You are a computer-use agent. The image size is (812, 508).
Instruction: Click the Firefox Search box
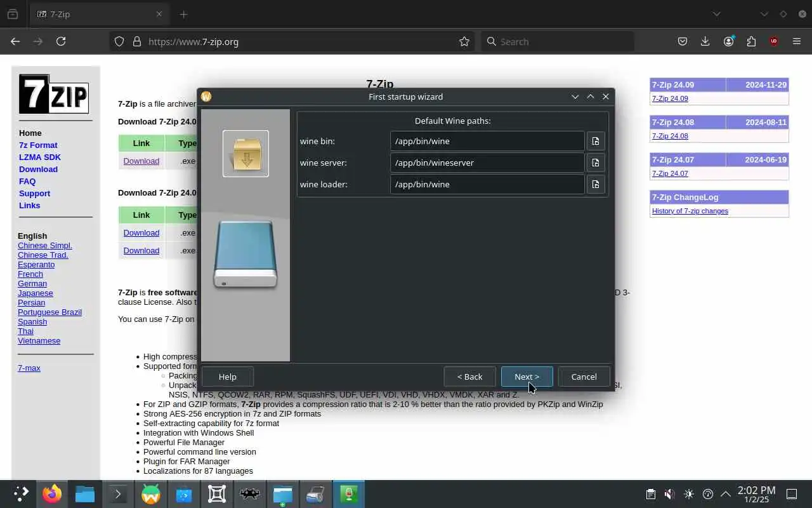point(558,41)
